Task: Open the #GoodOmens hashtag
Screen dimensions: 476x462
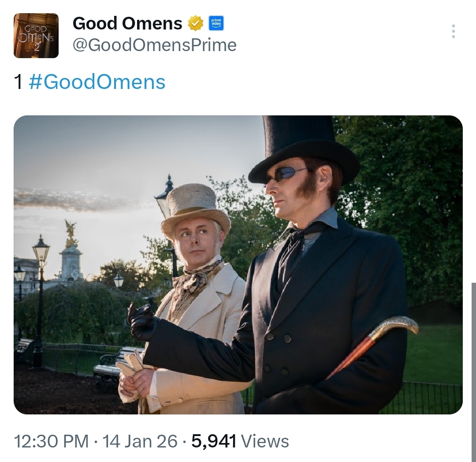Action: tap(97, 82)
